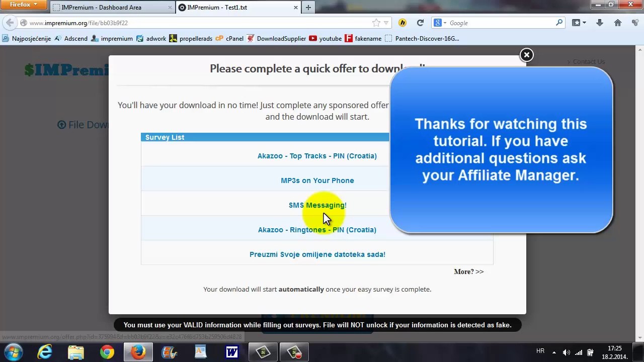The height and width of the screenshot is (362, 644).
Task: Open Microsoft Word from taskbar
Action: tap(232, 352)
